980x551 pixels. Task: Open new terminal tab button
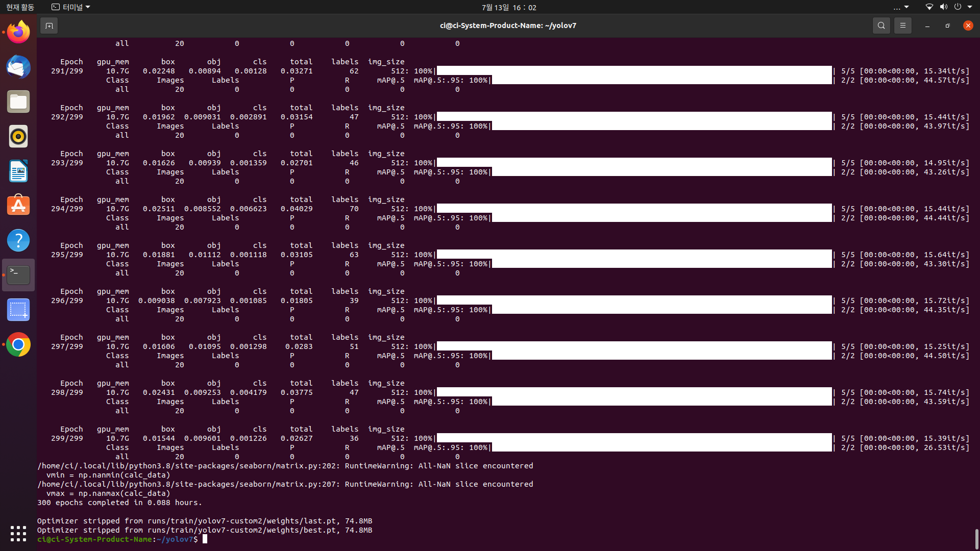coord(49,26)
